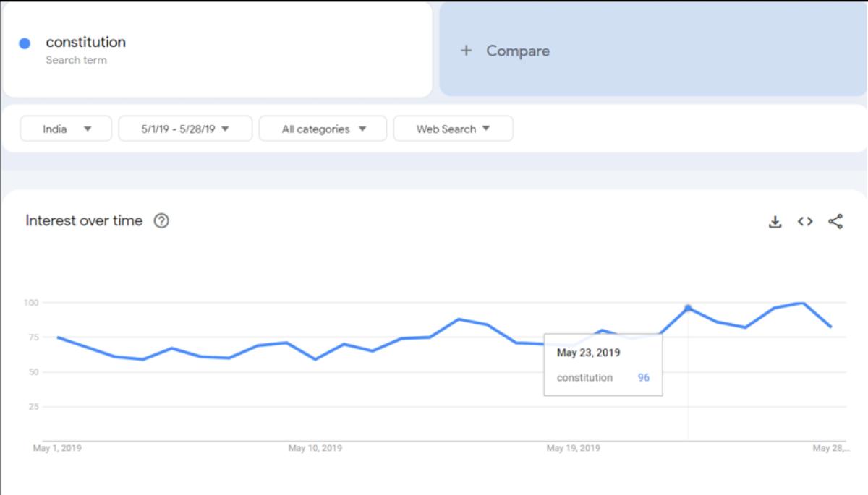Select the May 23, 2019 data point
This screenshot has height=495, width=868.
click(688, 308)
